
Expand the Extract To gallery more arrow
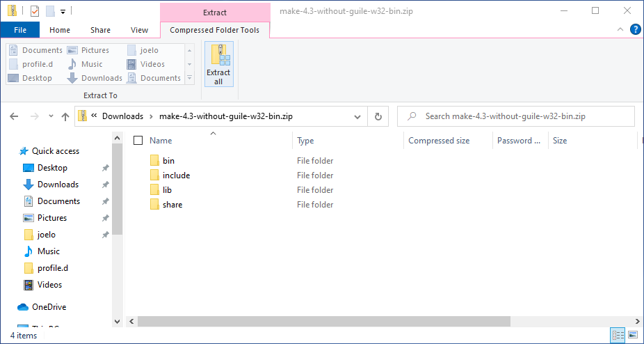point(189,78)
